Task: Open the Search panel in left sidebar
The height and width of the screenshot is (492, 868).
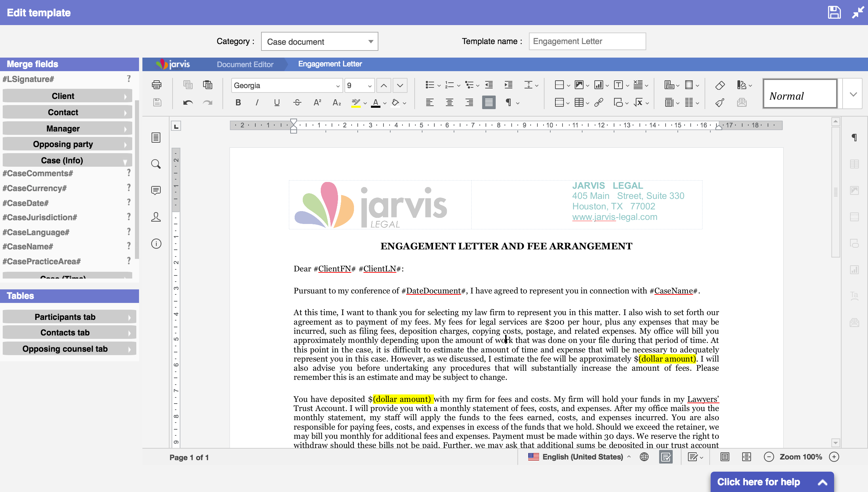Action: click(156, 164)
